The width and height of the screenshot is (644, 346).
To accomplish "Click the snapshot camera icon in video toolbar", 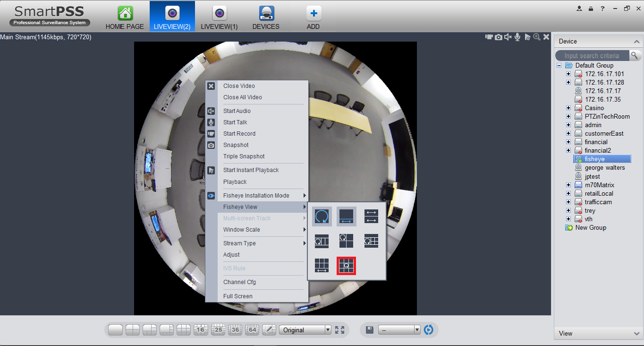I will 499,37.
